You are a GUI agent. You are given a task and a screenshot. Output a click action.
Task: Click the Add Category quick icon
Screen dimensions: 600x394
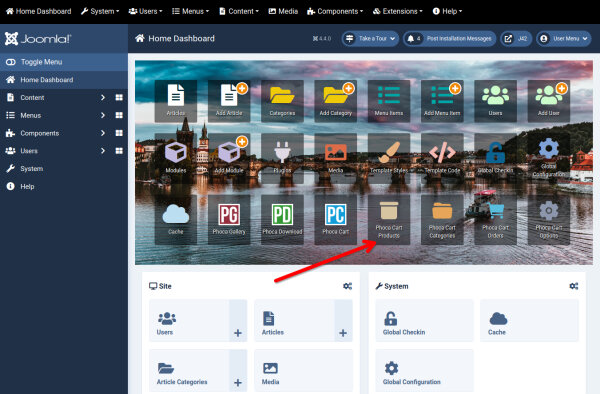tap(336, 101)
